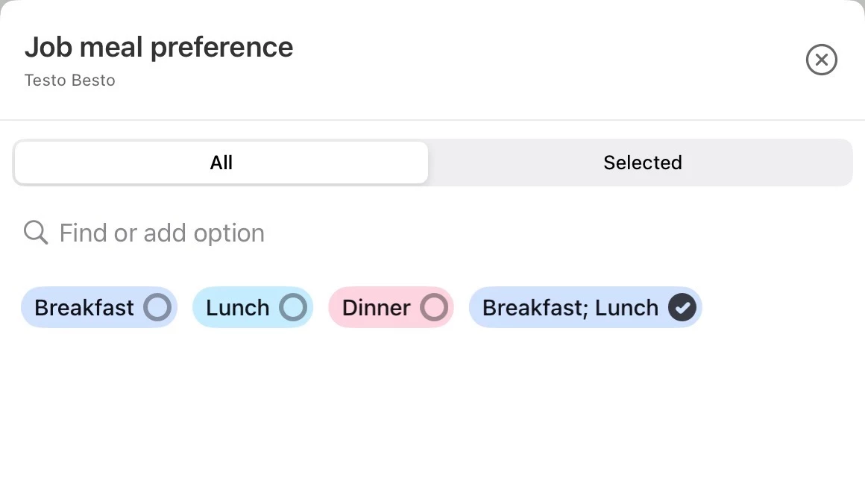The width and height of the screenshot is (865, 504).
Task: Click the "Testo Besto" subtitle text
Action: tap(70, 81)
